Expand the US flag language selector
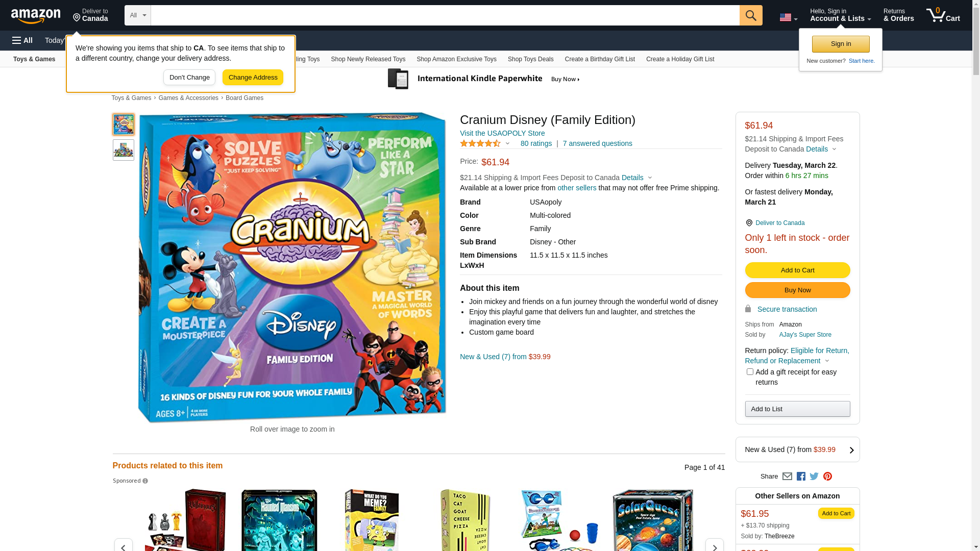 [x=788, y=17]
